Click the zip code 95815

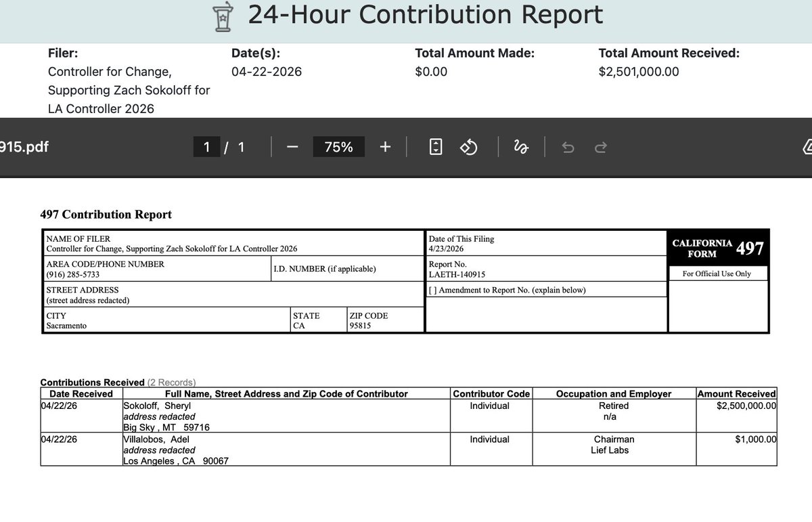pos(361,326)
